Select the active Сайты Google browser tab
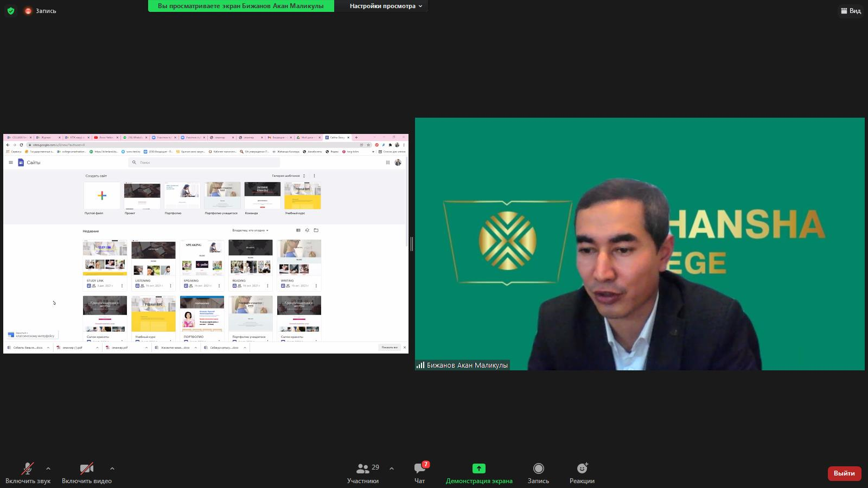The height and width of the screenshot is (488, 868). pos(337,137)
